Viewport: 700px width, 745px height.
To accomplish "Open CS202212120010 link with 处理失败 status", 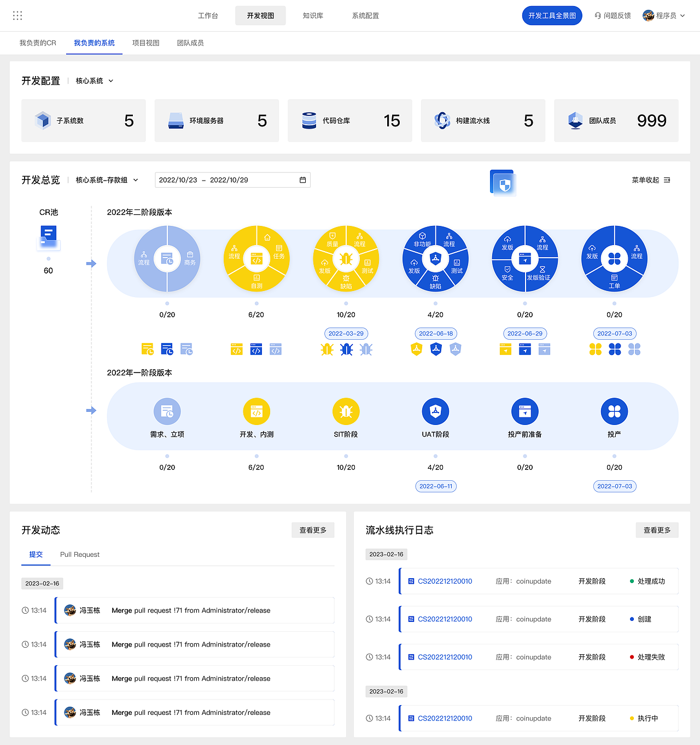I will point(445,657).
